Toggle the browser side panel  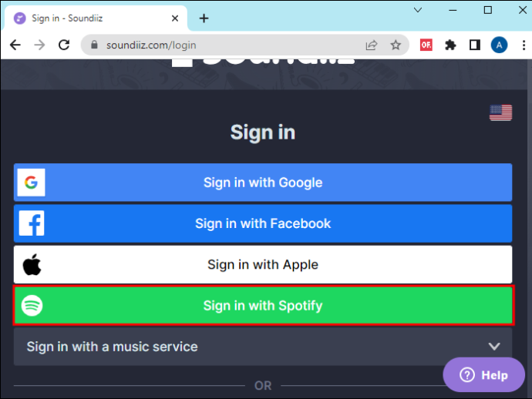pos(475,45)
